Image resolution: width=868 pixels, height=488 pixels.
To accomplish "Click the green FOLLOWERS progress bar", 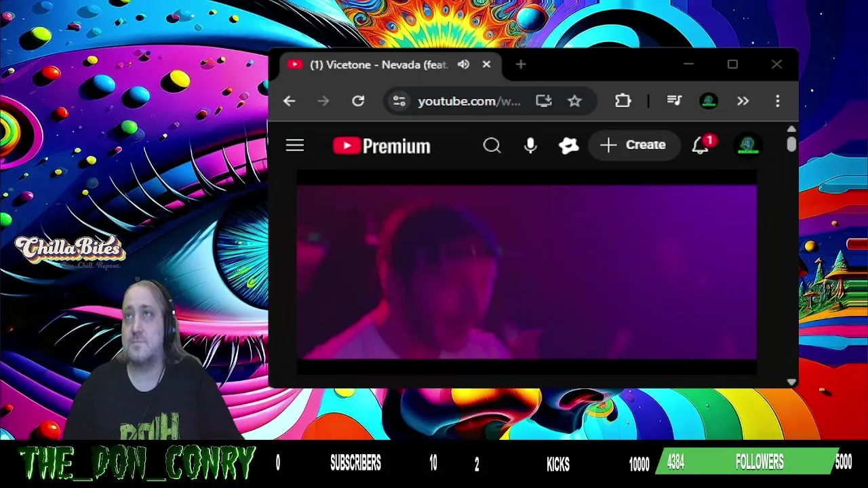I will (747, 462).
